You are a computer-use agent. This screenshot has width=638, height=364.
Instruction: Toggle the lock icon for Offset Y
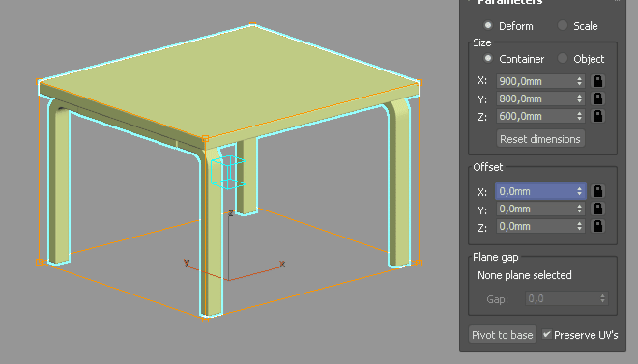coord(597,209)
